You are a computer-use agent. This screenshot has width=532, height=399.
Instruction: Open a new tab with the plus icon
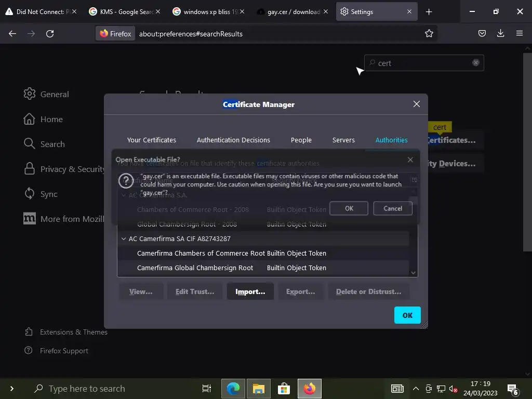(x=429, y=12)
